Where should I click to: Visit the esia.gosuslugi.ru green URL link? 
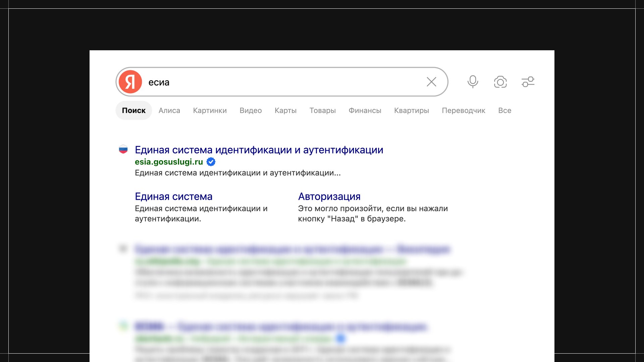(x=169, y=162)
